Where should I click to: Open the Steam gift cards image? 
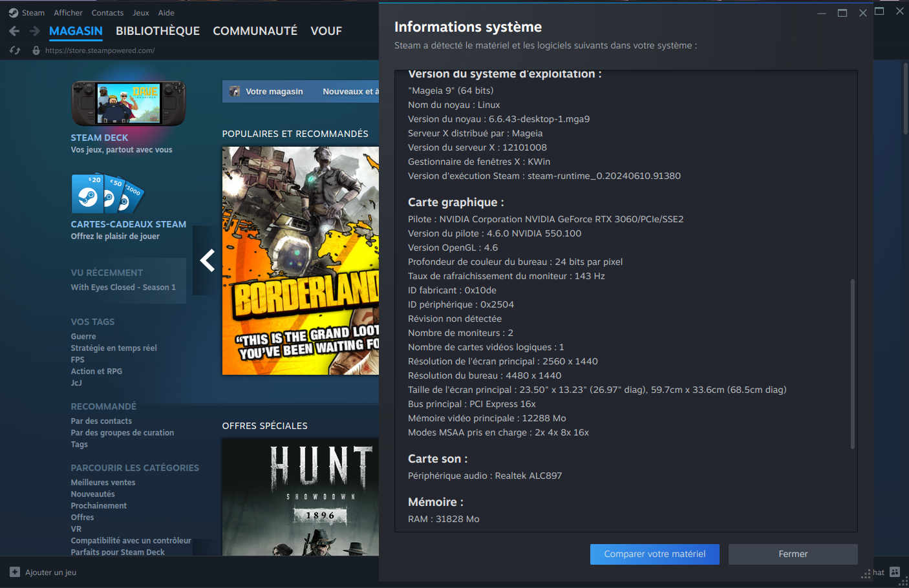tap(107, 193)
